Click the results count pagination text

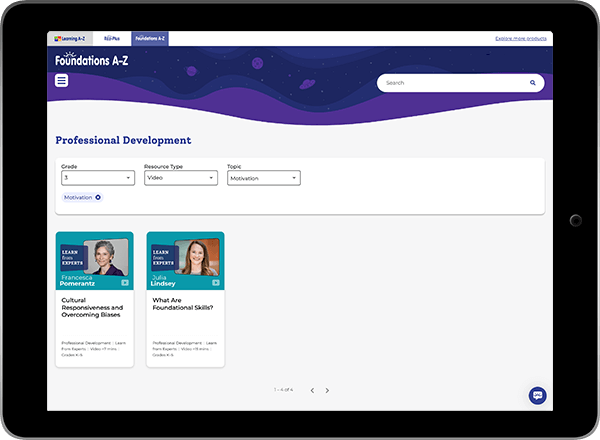tap(284, 390)
